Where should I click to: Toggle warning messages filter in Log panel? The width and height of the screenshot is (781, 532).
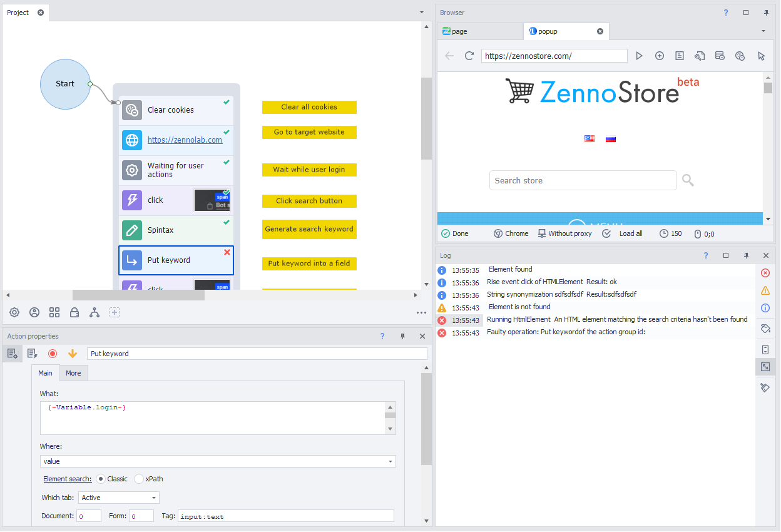pyautogui.click(x=765, y=290)
